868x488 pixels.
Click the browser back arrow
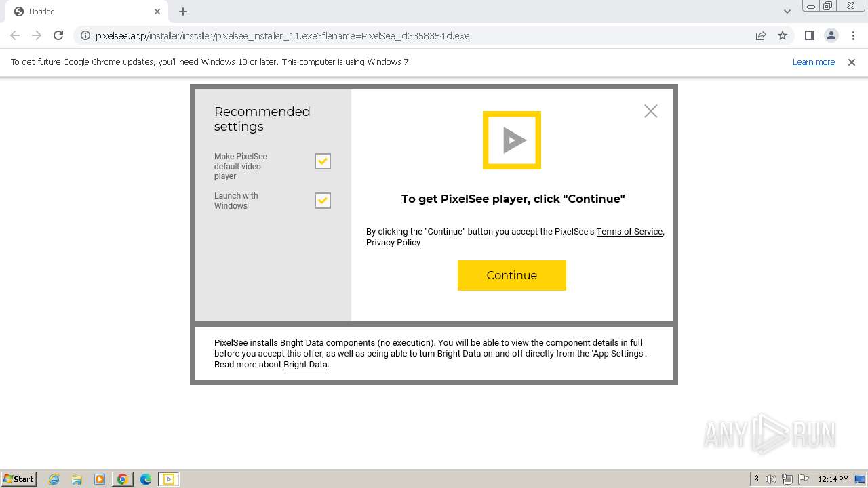[15, 35]
